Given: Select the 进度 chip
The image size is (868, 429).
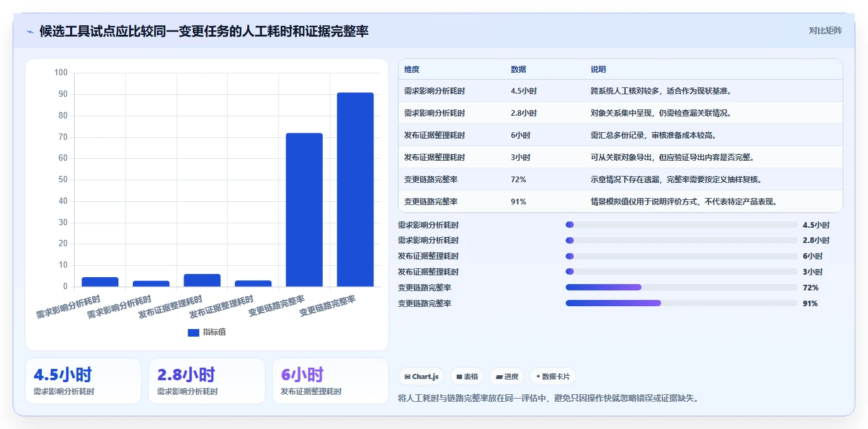Looking at the screenshot, I should [x=507, y=376].
